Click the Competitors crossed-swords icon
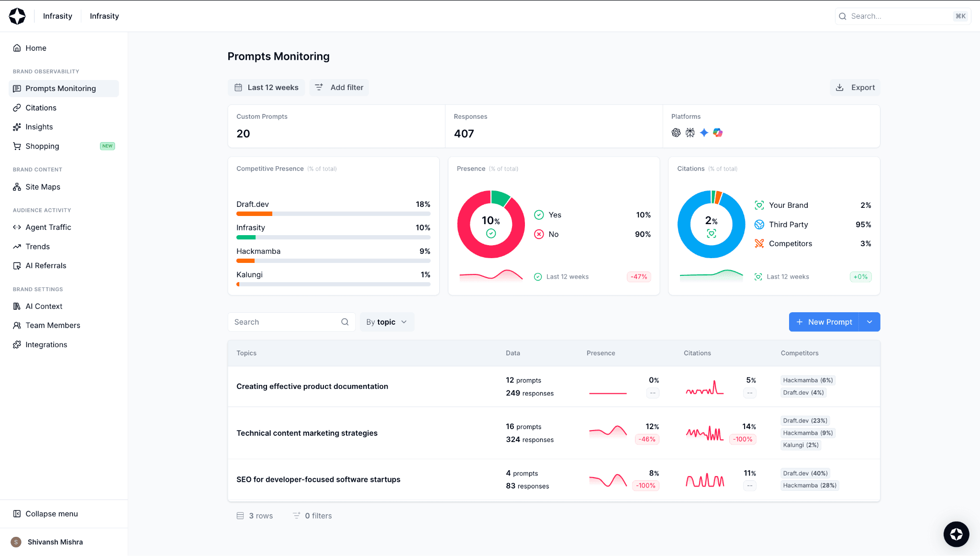This screenshot has height=556, width=980. click(x=759, y=244)
